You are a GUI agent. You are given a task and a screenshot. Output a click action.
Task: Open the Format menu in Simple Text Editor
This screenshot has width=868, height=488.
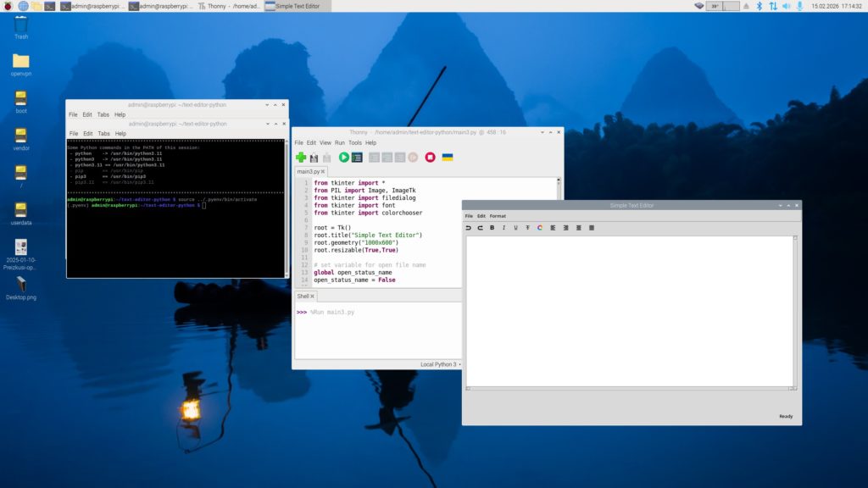pyautogui.click(x=498, y=216)
